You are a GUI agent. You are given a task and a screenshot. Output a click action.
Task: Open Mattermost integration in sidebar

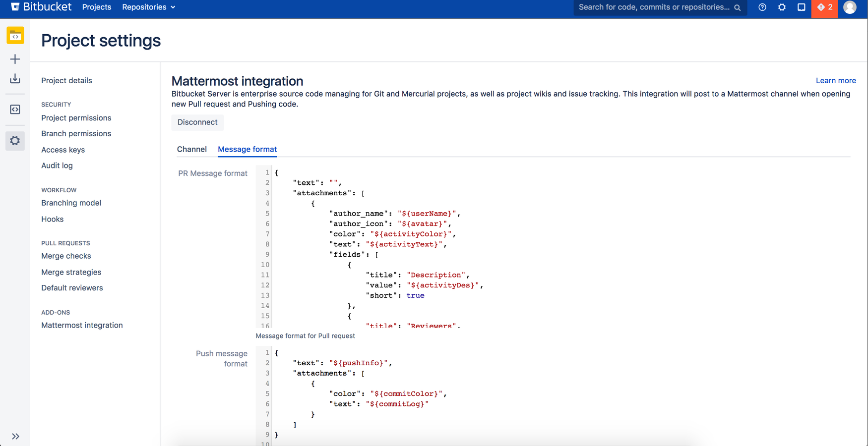82,325
